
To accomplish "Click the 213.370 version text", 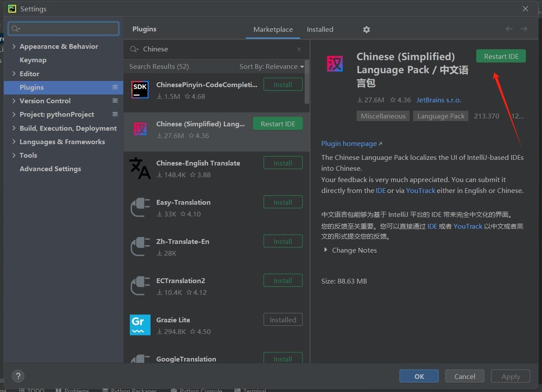I will tap(487, 116).
